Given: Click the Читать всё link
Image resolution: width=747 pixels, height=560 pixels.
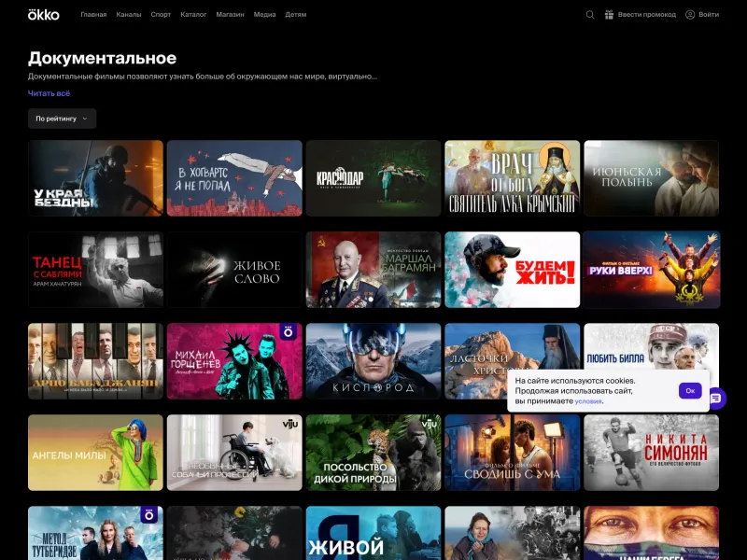Looking at the screenshot, I should tap(49, 93).
